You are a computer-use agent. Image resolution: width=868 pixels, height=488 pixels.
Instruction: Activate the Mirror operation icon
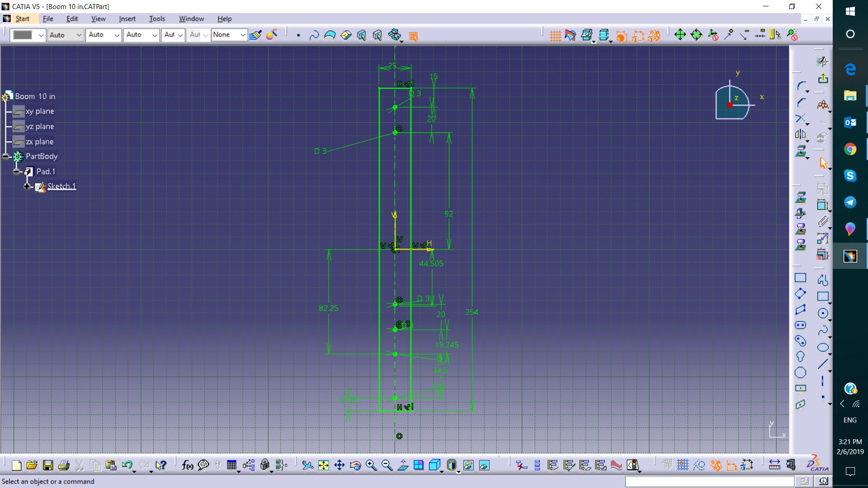coord(800,135)
